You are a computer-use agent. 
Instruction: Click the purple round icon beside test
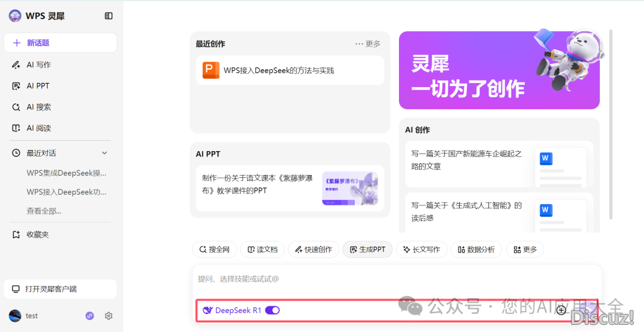pyautogui.click(x=89, y=315)
